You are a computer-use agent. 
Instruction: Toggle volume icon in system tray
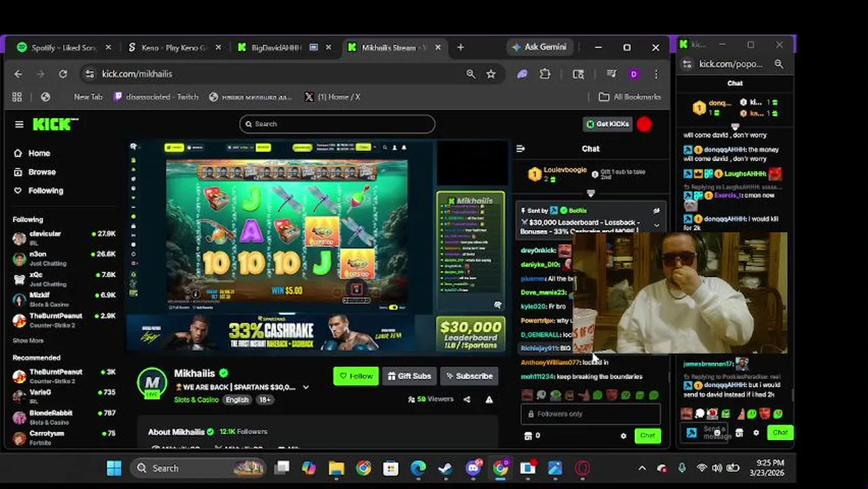(717, 468)
